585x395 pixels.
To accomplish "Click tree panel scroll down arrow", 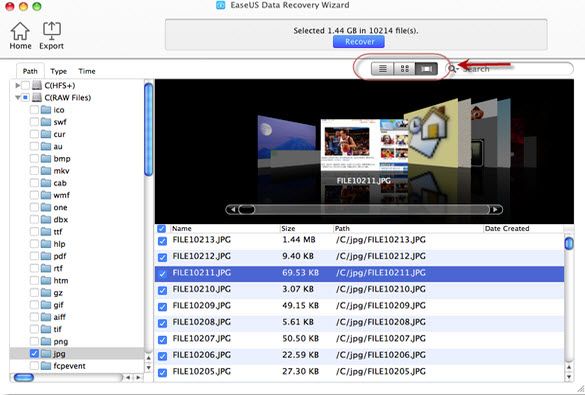I will click(148, 367).
